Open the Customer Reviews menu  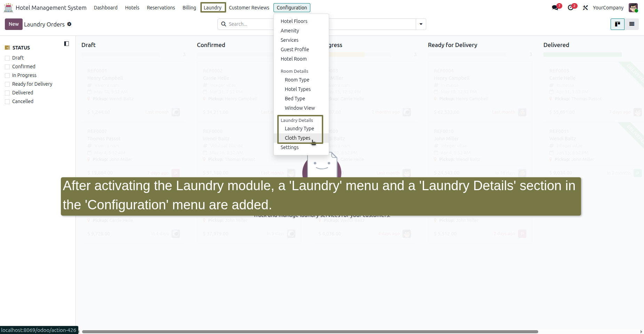[249, 8]
